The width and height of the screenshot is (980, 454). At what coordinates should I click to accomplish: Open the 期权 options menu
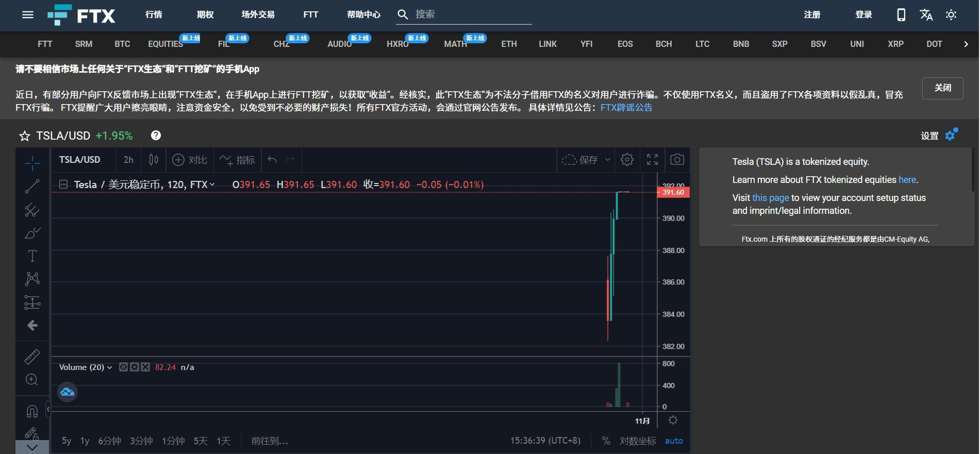coord(205,14)
